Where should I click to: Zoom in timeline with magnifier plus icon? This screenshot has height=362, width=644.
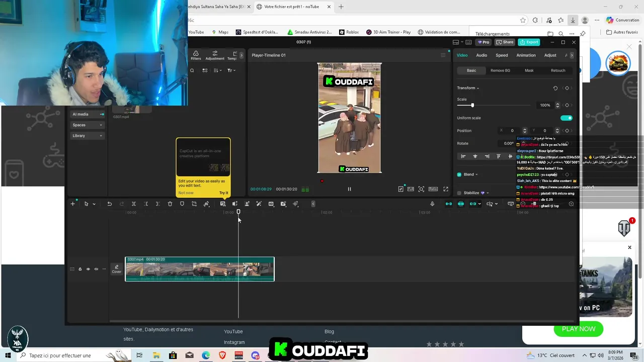click(x=571, y=204)
